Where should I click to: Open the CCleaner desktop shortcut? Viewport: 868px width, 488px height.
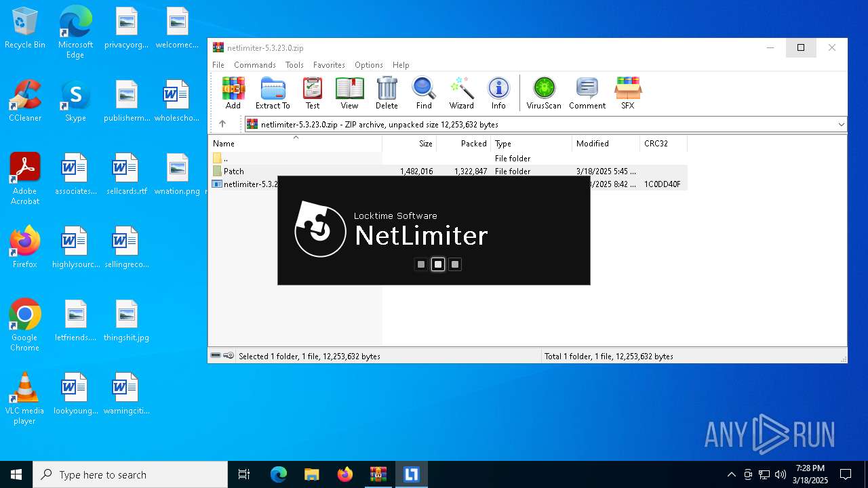(25, 101)
